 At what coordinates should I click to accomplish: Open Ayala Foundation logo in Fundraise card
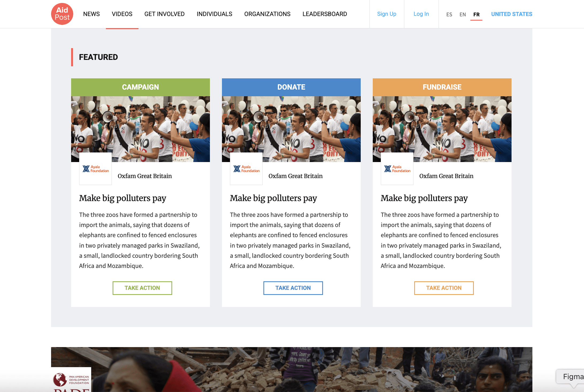pyautogui.click(x=397, y=169)
